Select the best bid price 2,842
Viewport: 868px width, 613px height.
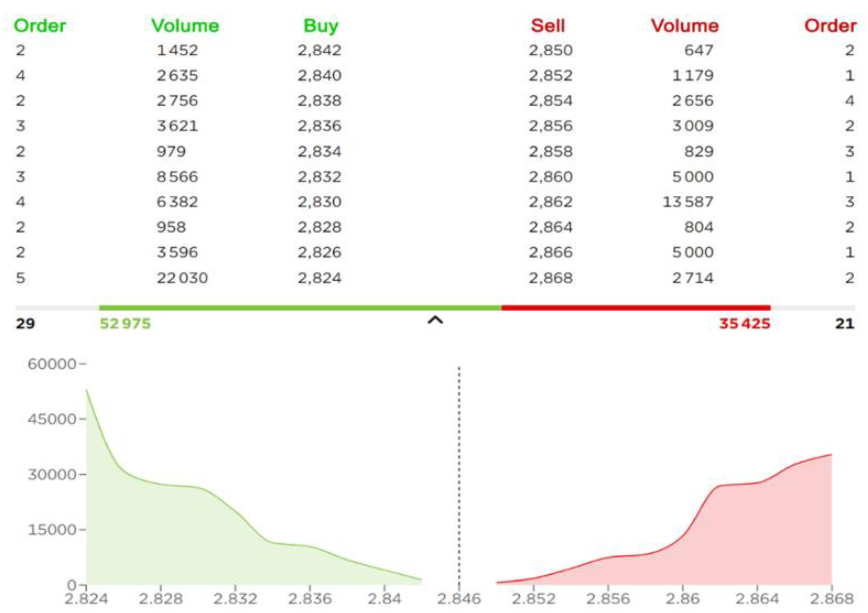pyautogui.click(x=319, y=50)
